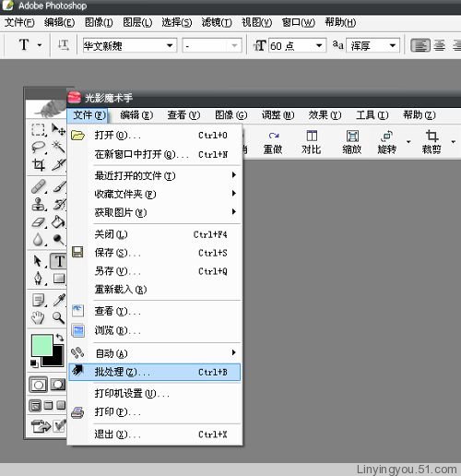Viewport: 461px width, 476px height.
Task: Choose Full Screen mode in the toolbox
Action: click(x=61, y=405)
